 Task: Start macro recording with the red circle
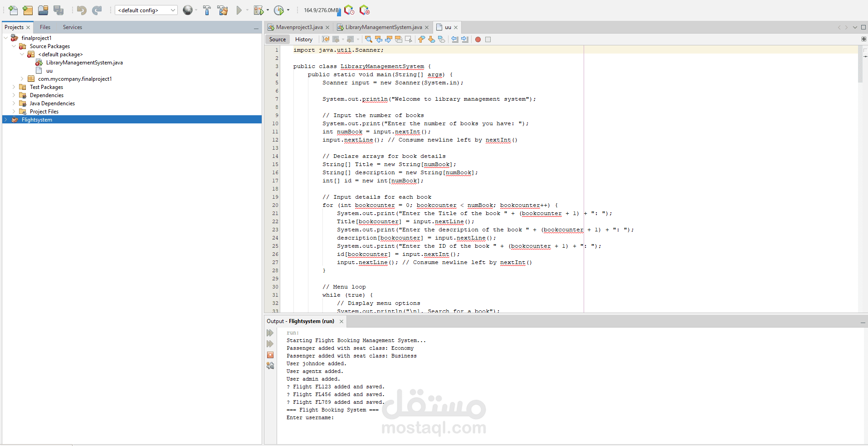click(x=478, y=39)
